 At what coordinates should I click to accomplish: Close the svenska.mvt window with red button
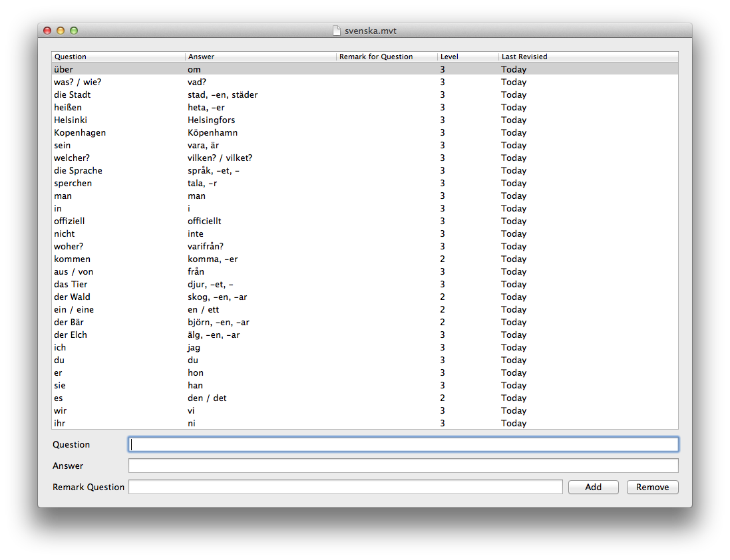47,31
